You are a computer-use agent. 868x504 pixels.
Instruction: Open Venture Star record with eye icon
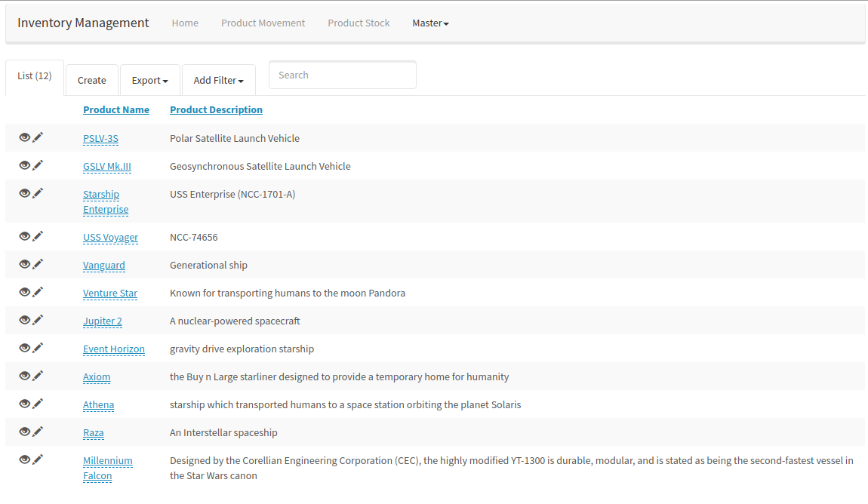tap(24, 292)
